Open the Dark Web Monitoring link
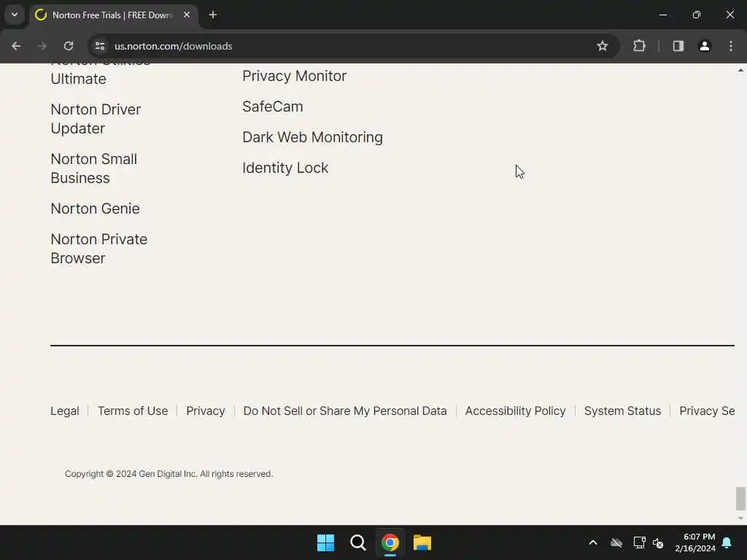 [312, 137]
